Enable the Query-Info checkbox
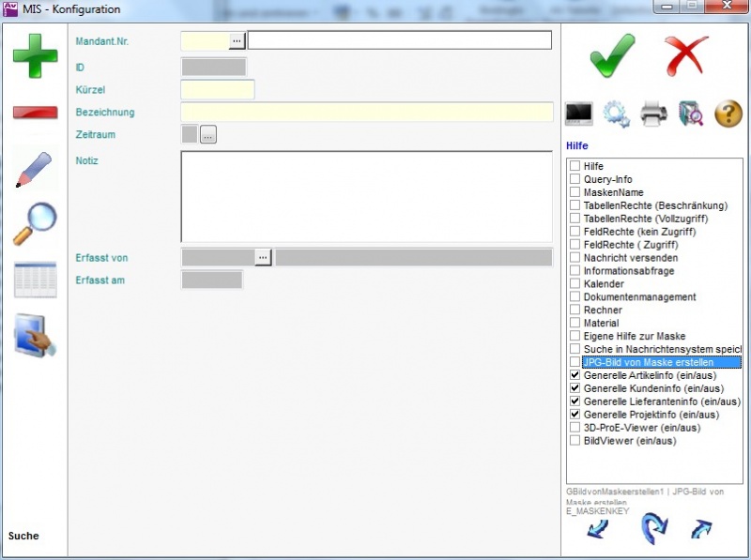The image size is (751, 560). click(x=575, y=179)
